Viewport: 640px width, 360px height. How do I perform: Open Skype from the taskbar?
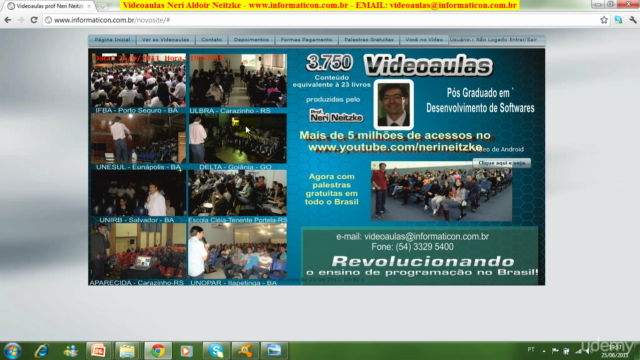(x=216, y=351)
